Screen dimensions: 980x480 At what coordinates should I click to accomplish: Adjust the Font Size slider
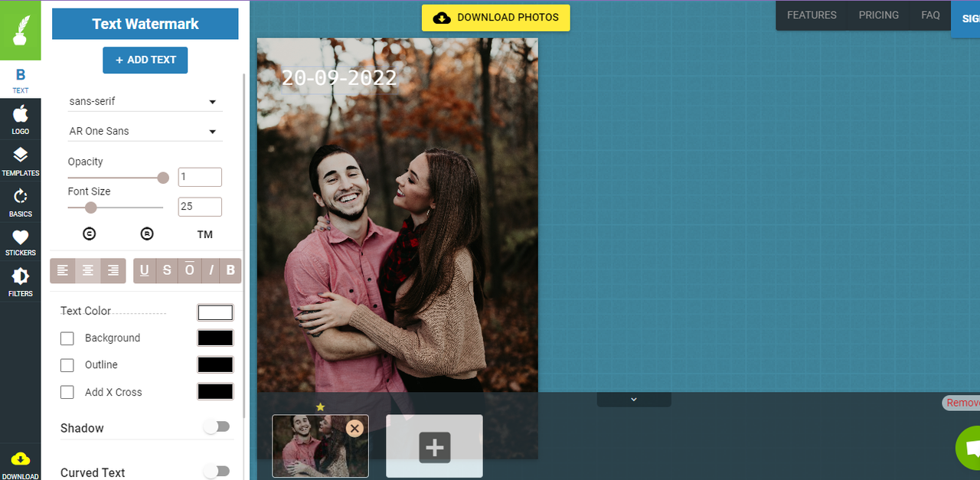coord(116,207)
